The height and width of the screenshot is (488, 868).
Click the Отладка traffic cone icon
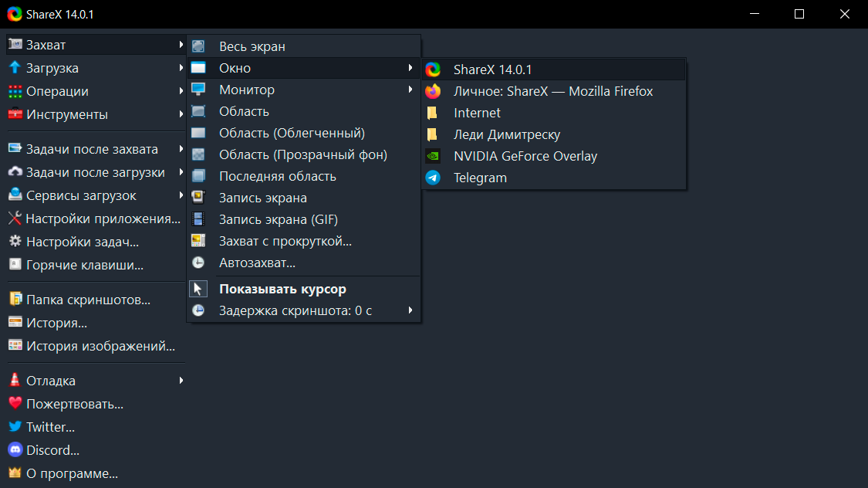(x=15, y=380)
